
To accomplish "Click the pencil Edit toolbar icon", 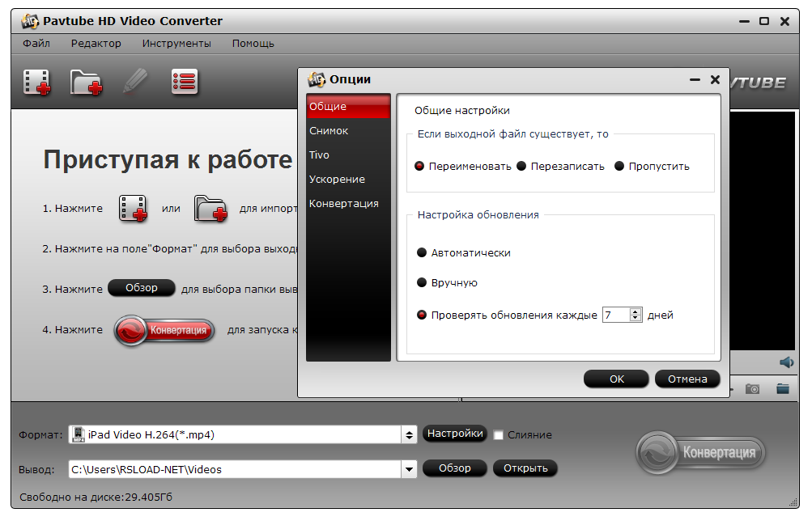I will click(135, 81).
